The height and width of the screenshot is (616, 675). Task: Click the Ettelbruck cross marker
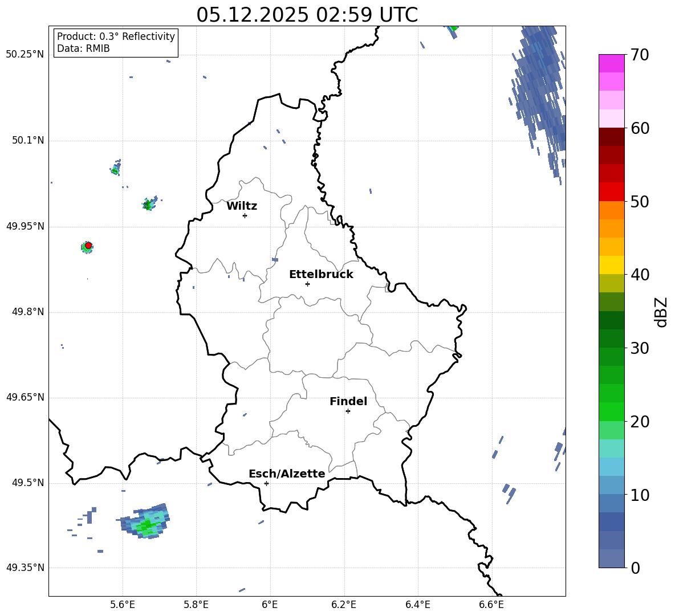point(307,284)
